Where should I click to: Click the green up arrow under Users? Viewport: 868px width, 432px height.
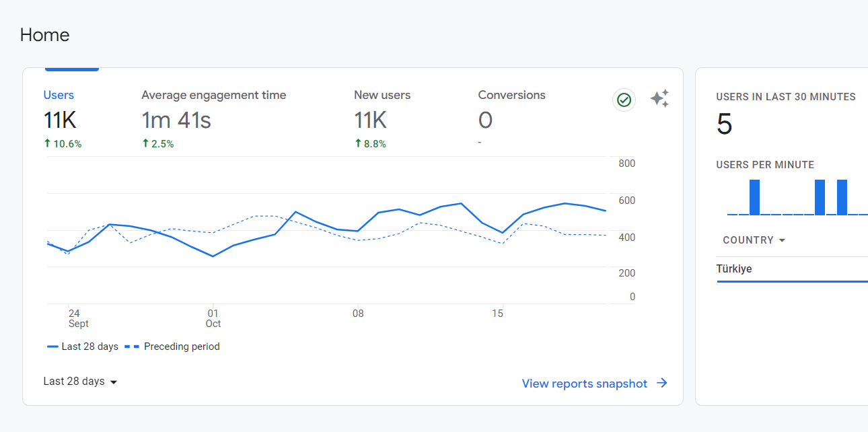[47, 143]
